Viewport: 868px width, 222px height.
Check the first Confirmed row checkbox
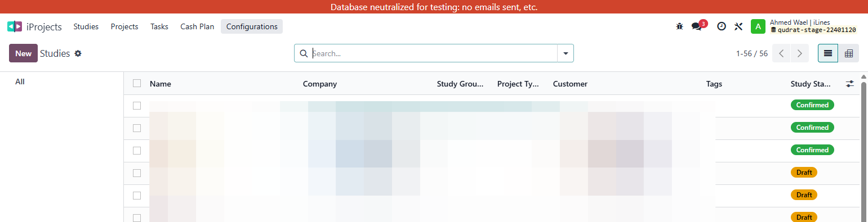tap(137, 105)
